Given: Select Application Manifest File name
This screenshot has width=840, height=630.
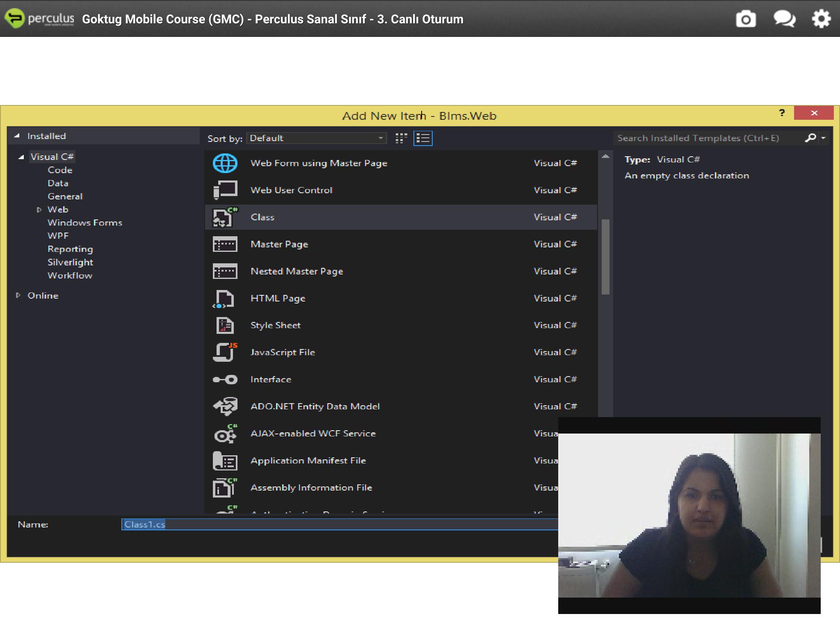Looking at the screenshot, I should tap(308, 461).
